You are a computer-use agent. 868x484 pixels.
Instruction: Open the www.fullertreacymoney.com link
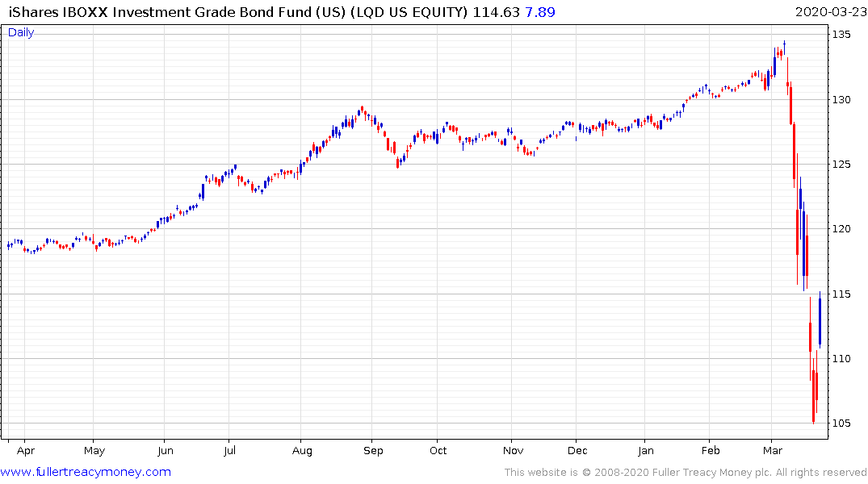(86, 472)
